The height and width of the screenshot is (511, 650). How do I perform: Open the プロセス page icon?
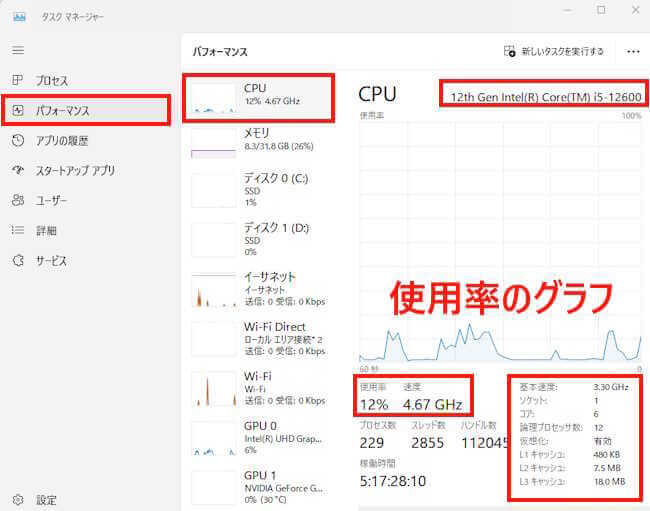[x=17, y=80]
